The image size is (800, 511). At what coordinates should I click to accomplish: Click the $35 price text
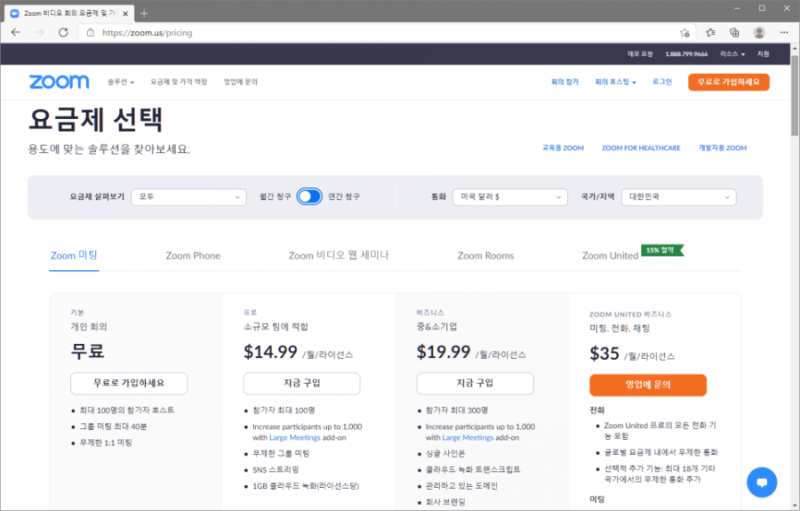[605, 353]
